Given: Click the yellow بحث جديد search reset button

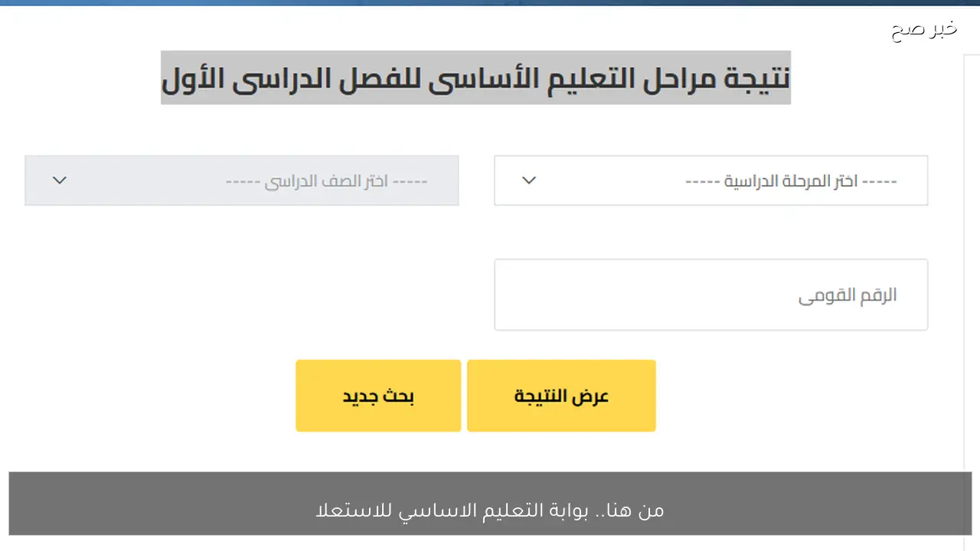Looking at the screenshot, I should coord(378,396).
